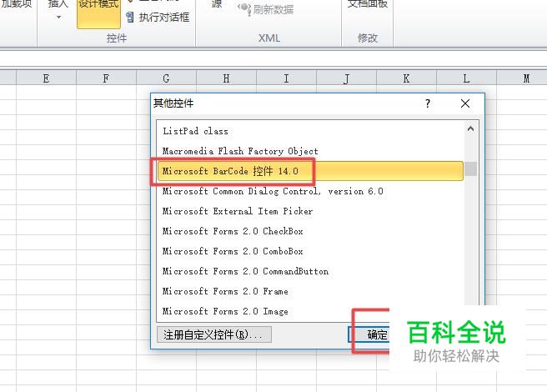Select column G header
Image resolution: width=547 pixels, height=392 pixels.
(167, 78)
